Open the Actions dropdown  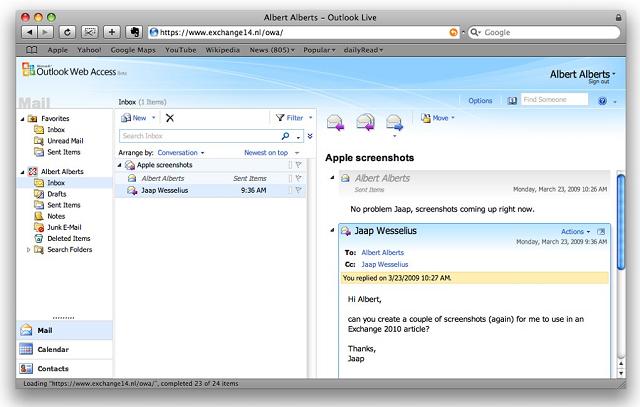(575, 231)
